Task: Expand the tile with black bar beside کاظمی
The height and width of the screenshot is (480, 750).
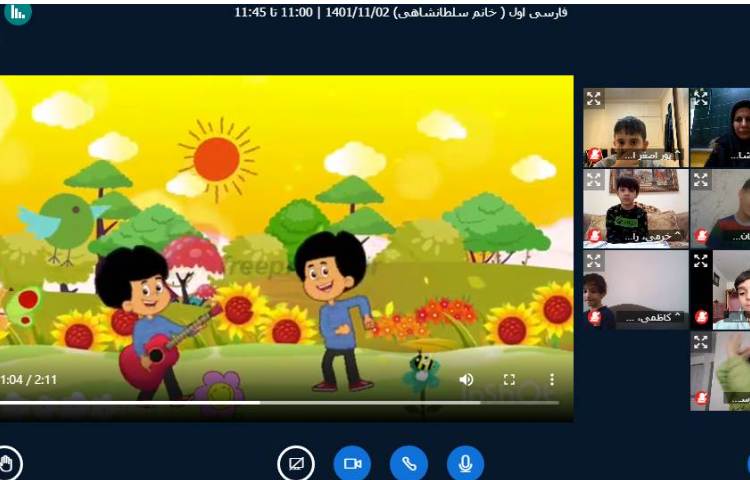Action: [x=701, y=261]
